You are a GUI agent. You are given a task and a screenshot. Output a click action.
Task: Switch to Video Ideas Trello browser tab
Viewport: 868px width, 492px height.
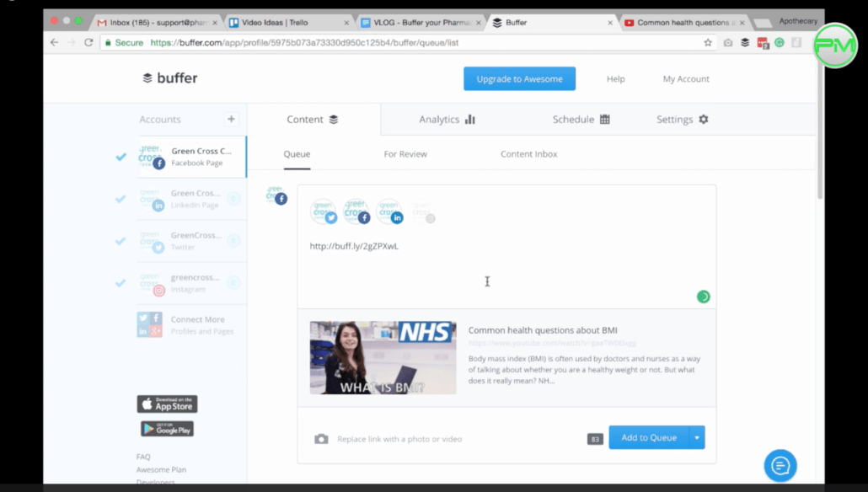coord(288,23)
